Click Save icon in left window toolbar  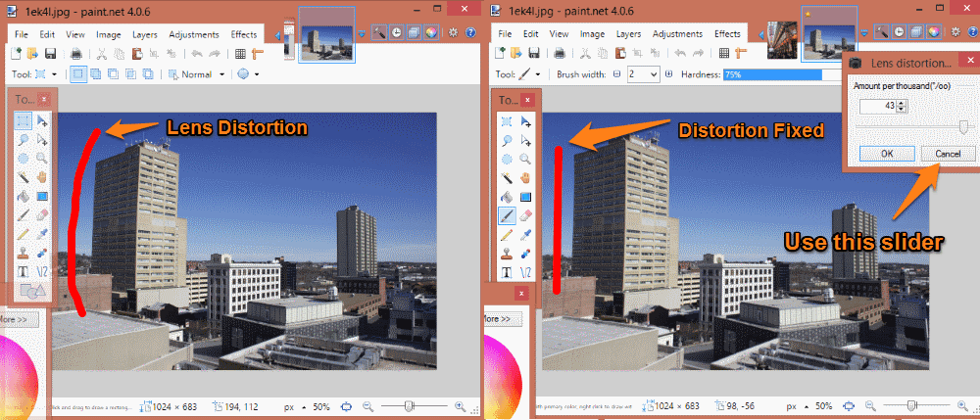(x=51, y=54)
